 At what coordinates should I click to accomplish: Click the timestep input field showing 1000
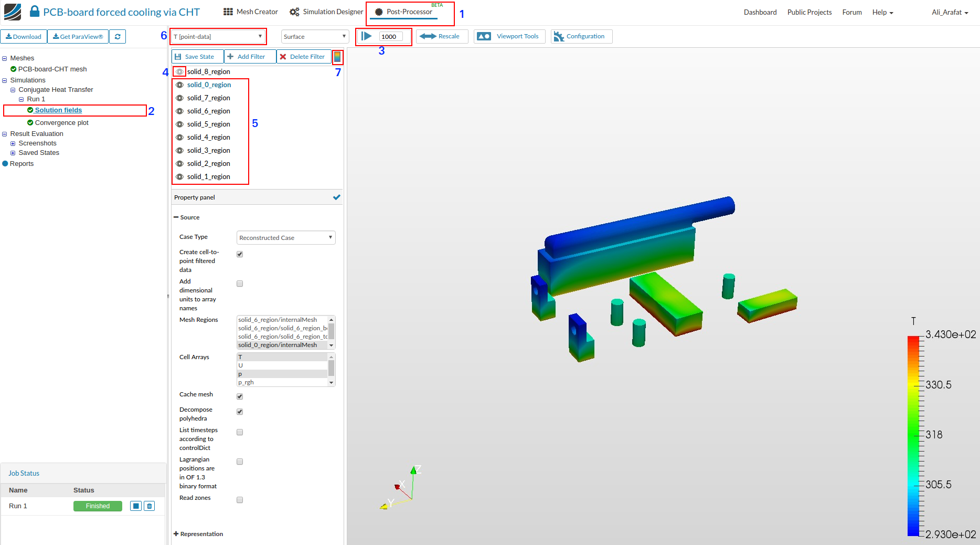(390, 37)
